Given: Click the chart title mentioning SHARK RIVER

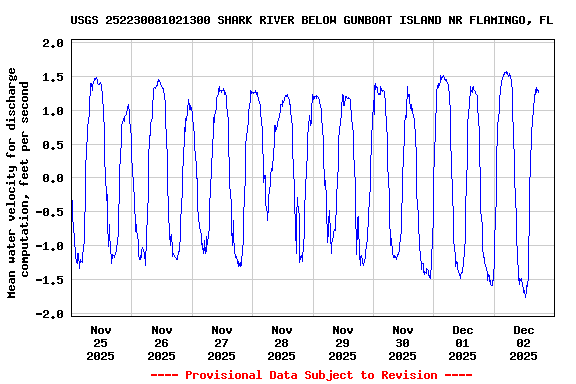Looking at the screenshot, I should tap(312, 20).
